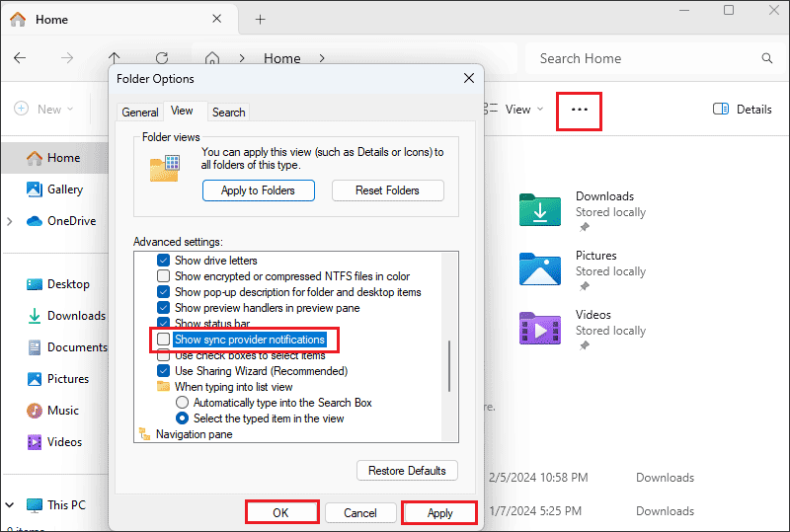
Task: Click the Restore Defaults button
Action: coord(407,471)
